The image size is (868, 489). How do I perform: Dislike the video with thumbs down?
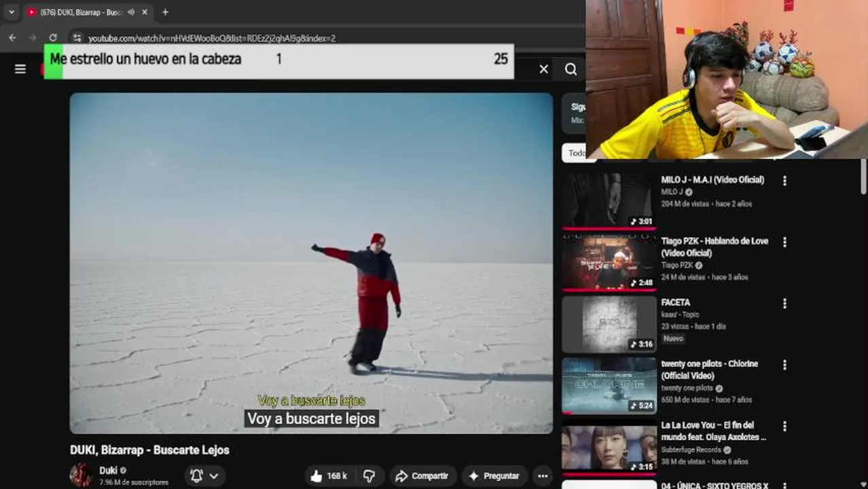pos(369,476)
